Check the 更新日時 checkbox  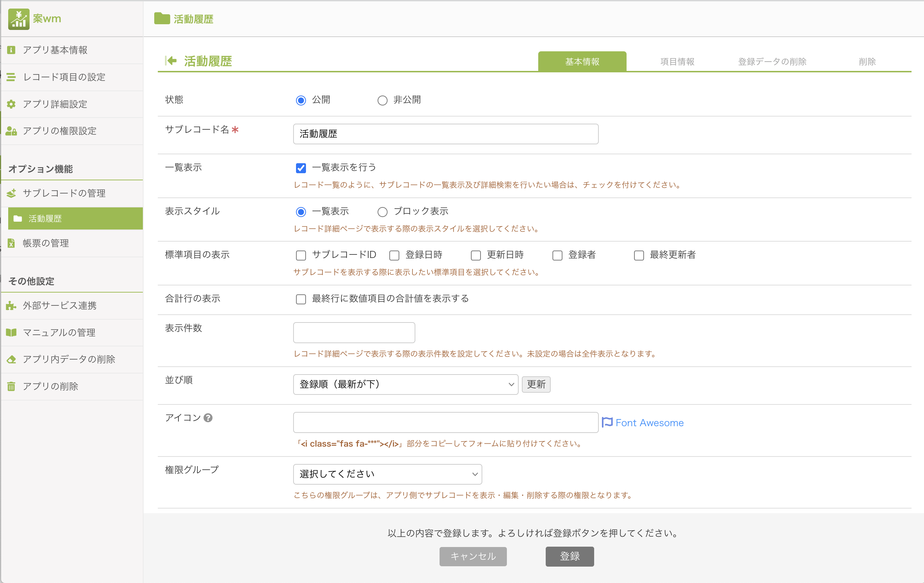476,255
